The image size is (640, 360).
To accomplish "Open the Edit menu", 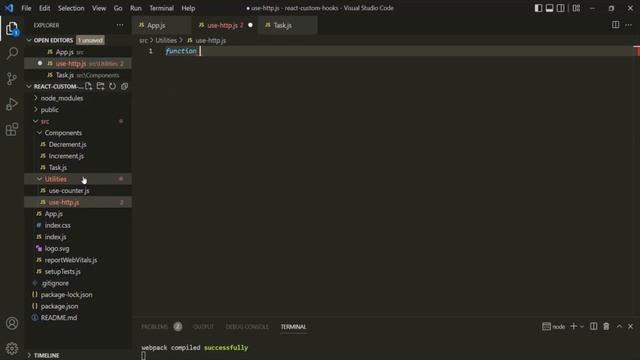I will pyautogui.click(x=44, y=8).
